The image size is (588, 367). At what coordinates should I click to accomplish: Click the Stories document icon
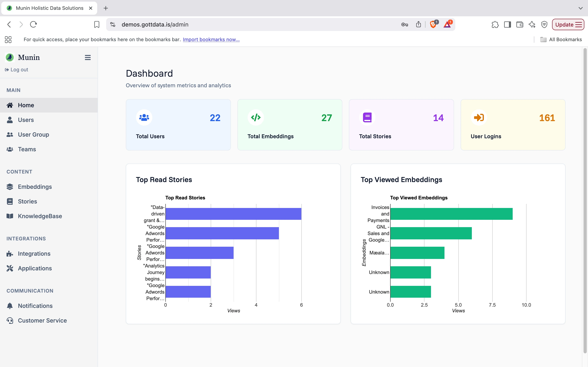click(10, 201)
